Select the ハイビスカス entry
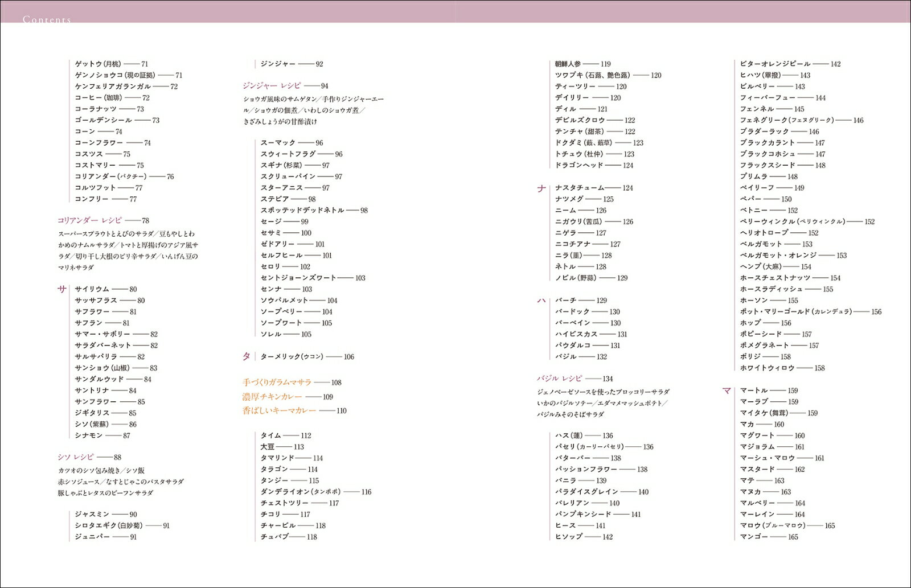911x588 pixels. 576,334
